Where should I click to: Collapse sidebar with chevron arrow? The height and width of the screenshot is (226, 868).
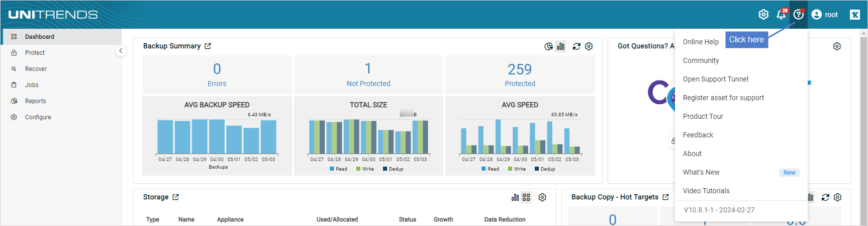point(121,51)
